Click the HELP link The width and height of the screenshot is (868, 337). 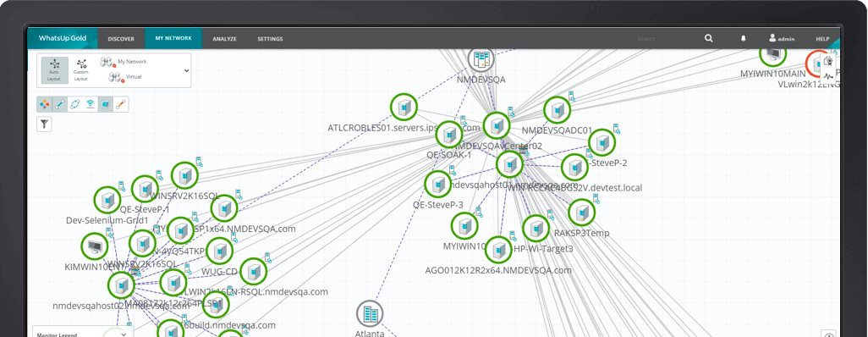coord(822,39)
